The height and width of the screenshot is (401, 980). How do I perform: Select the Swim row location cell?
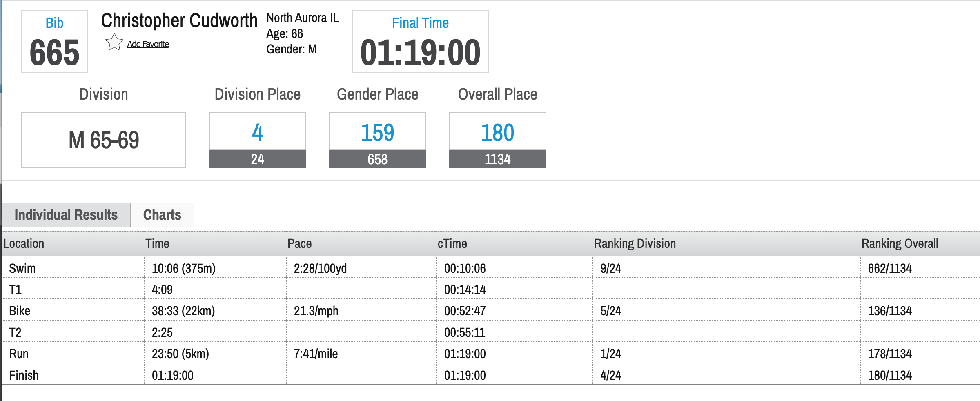coord(22,268)
